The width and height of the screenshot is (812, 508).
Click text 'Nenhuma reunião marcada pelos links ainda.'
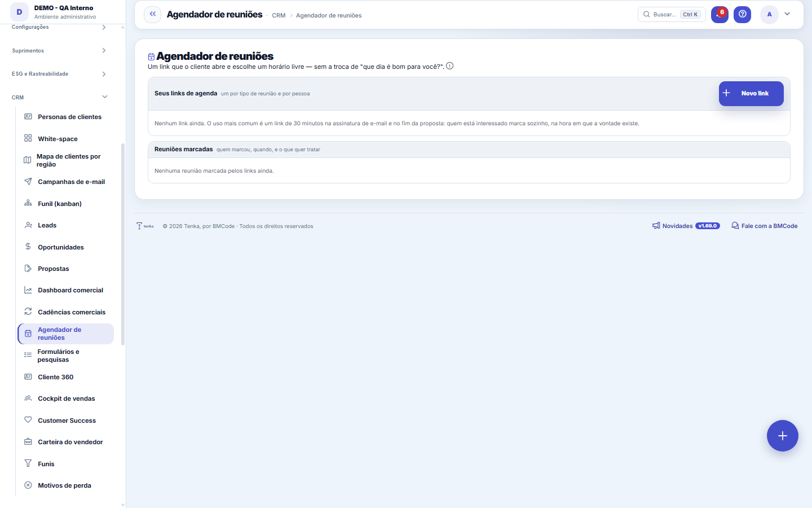(x=214, y=170)
